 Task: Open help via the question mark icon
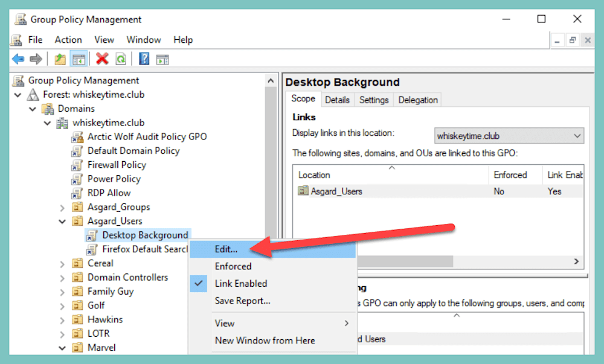pyautogui.click(x=143, y=59)
